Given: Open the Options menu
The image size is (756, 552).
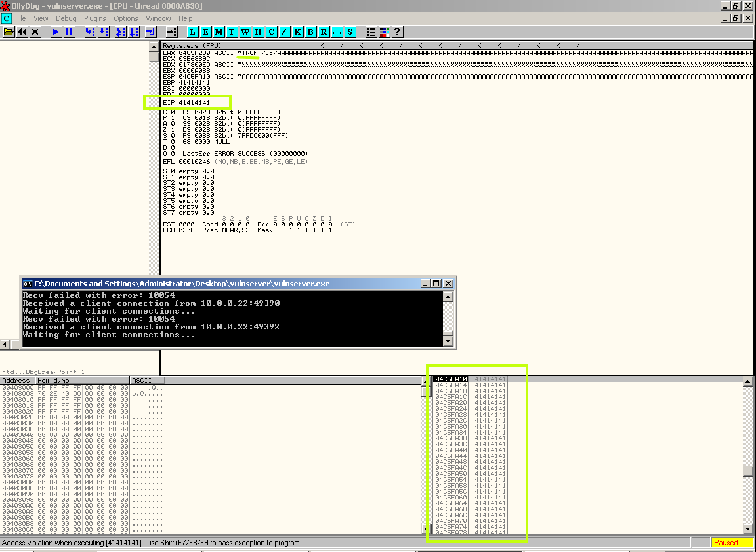Looking at the screenshot, I should point(126,18).
